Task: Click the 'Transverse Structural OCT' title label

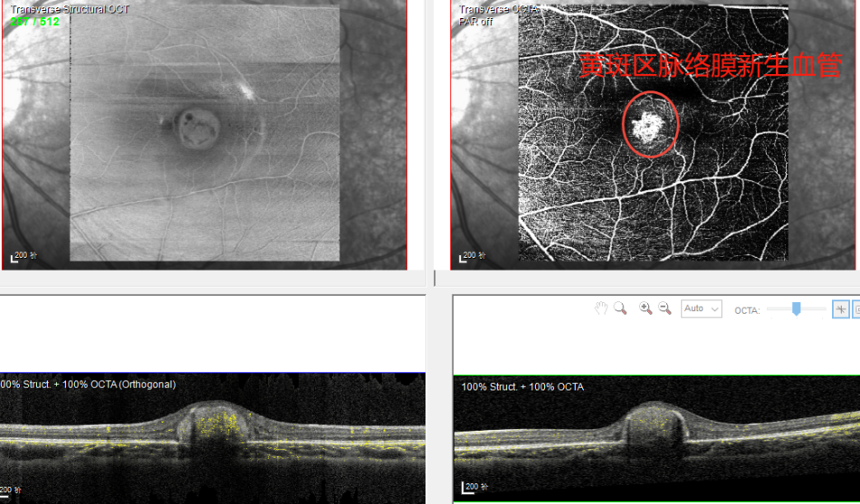Action: (70, 9)
